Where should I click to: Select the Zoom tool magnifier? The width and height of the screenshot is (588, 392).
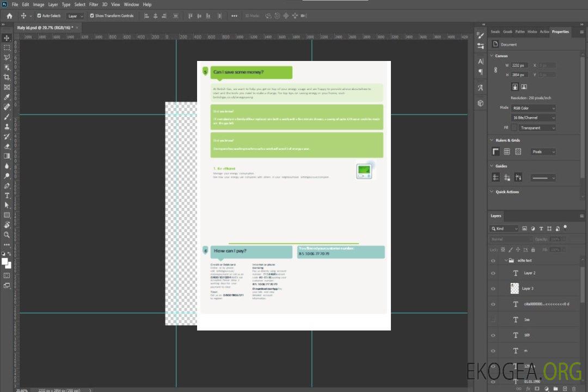[7, 235]
